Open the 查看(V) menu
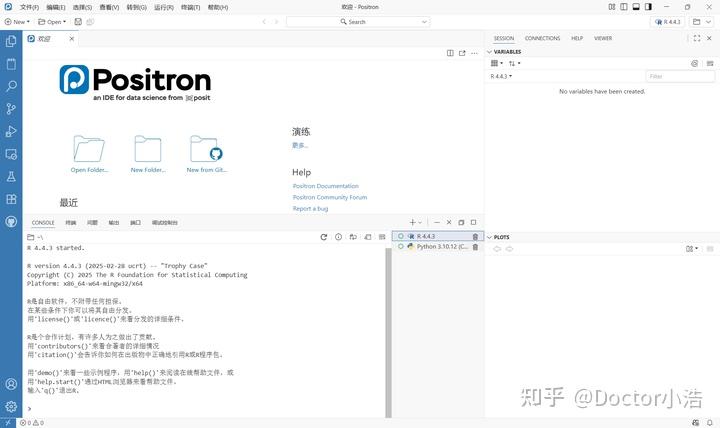Viewport: 720px width, 428px height. tap(109, 7)
